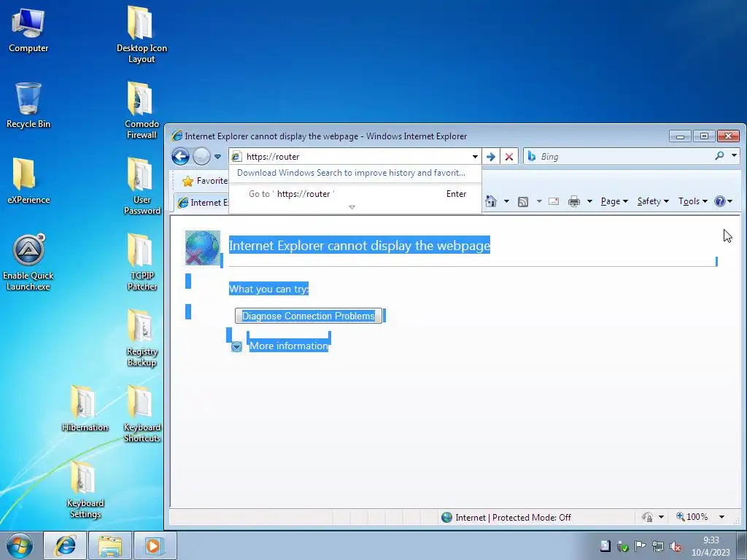Click the Action Center flag tray icon
This screenshot has height=560, width=747.
[x=640, y=546]
